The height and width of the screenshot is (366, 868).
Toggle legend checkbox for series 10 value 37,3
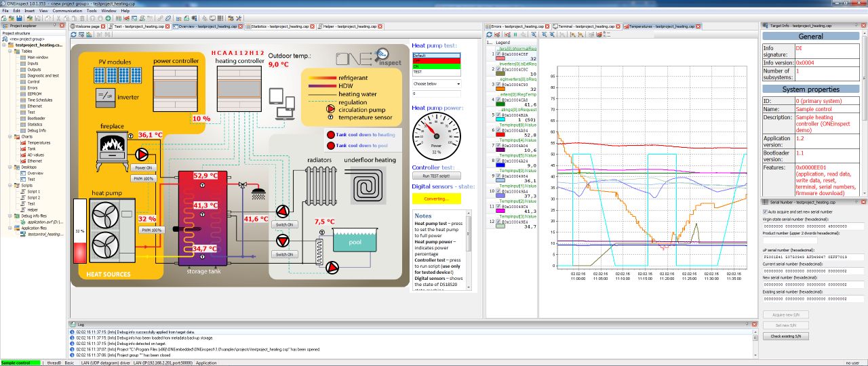coord(498,190)
